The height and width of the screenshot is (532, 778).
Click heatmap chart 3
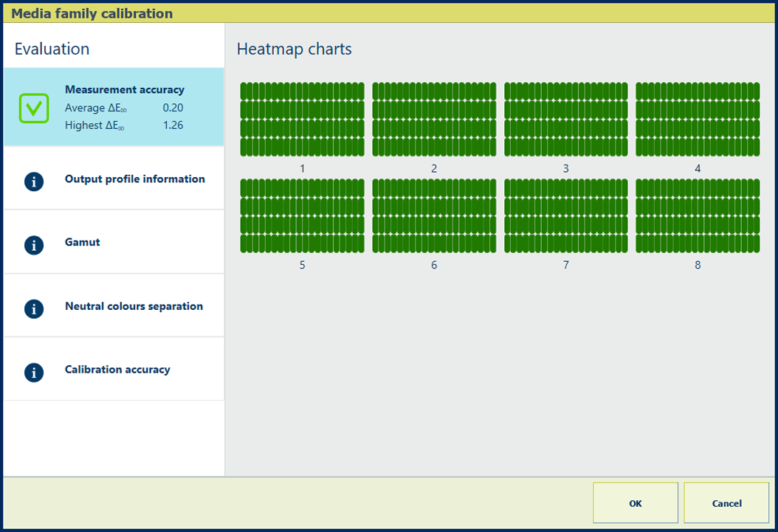[565, 120]
